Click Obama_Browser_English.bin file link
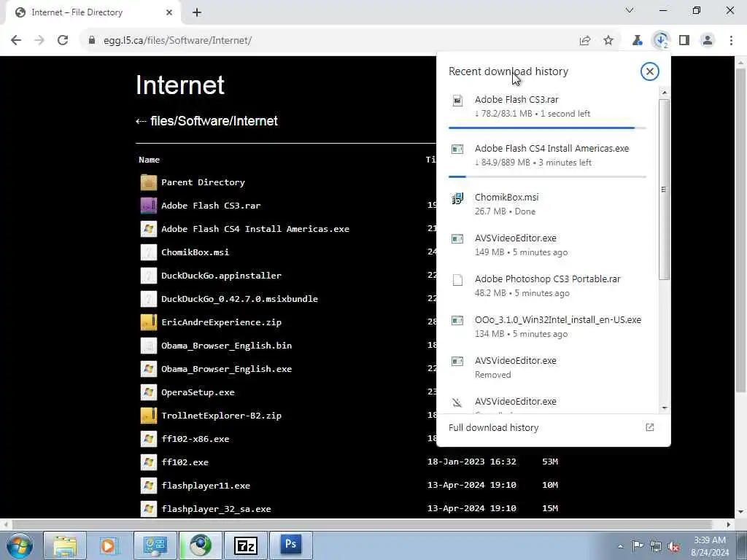Image resolution: width=747 pixels, height=560 pixels. coord(226,346)
